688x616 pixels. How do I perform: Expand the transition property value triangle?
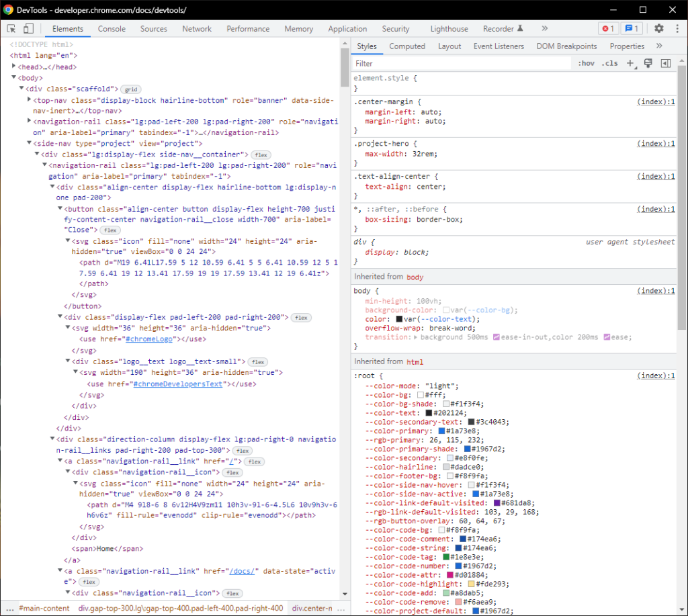pyautogui.click(x=416, y=337)
